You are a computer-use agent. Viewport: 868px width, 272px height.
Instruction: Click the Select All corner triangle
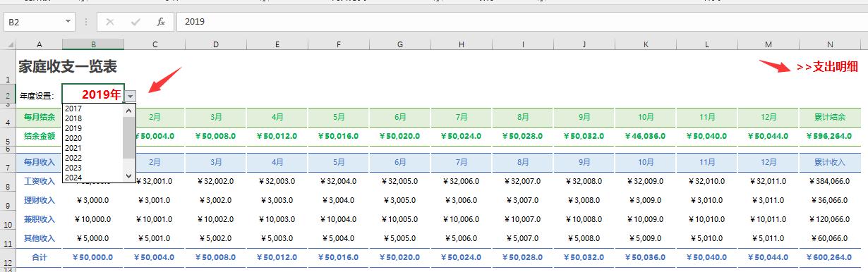click(10, 44)
